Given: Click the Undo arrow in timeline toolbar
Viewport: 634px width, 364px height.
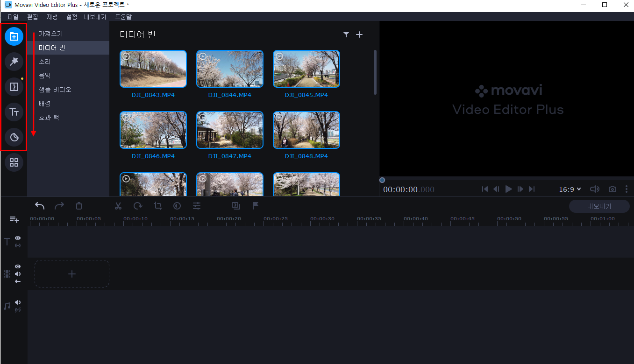Looking at the screenshot, I should (40, 206).
